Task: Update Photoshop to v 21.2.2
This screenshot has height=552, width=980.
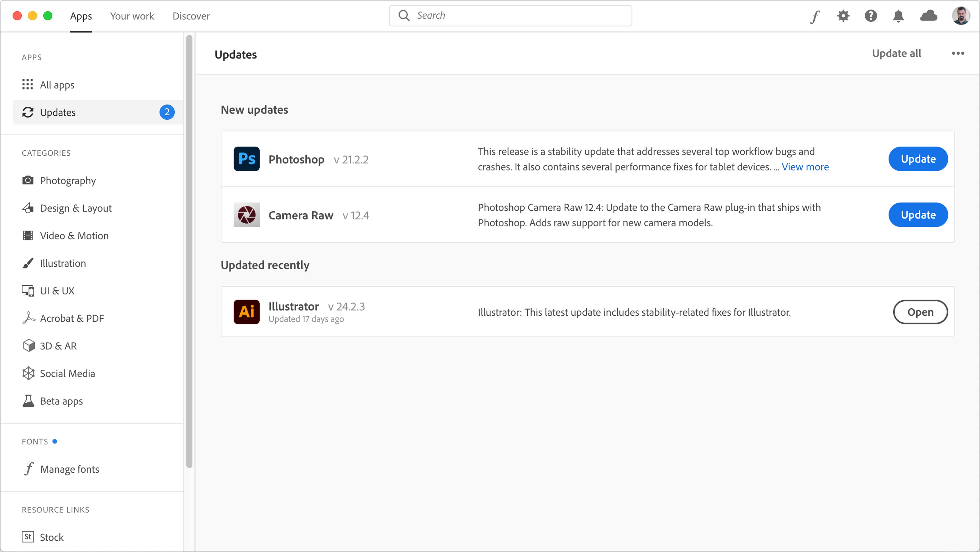Action: pos(918,159)
